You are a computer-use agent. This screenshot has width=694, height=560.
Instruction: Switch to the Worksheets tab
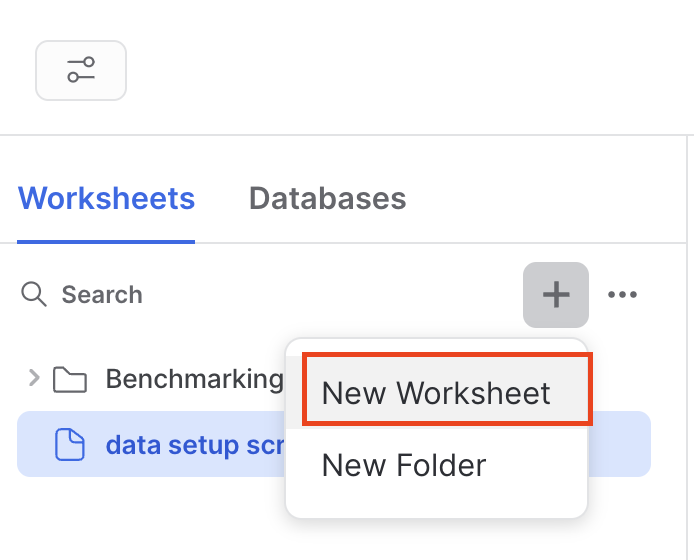click(x=106, y=198)
